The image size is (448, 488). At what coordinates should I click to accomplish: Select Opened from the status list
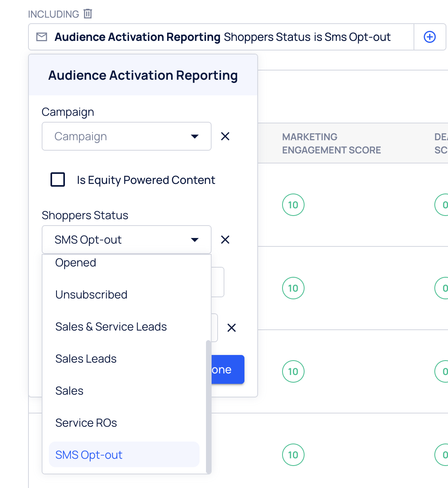click(x=76, y=263)
